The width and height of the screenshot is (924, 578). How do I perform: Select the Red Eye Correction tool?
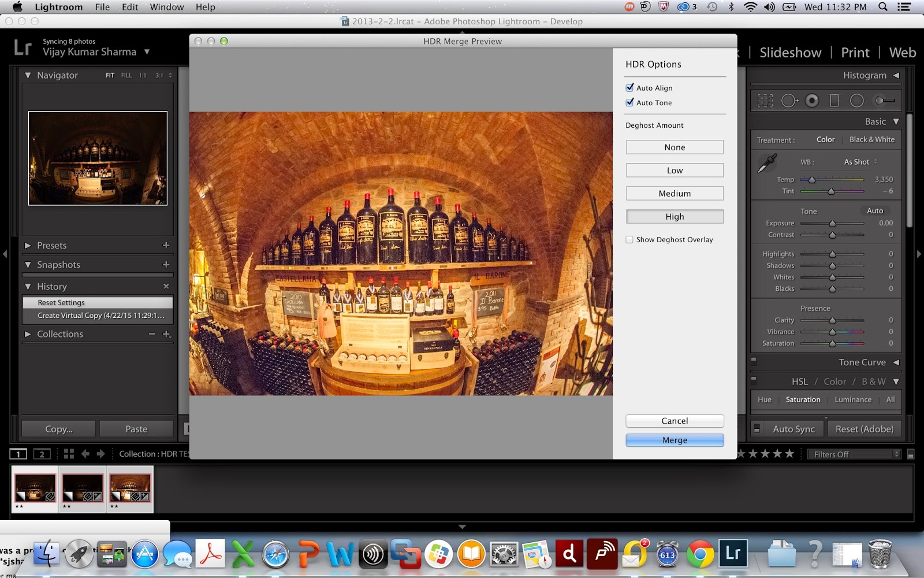pyautogui.click(x=812, y=101)
